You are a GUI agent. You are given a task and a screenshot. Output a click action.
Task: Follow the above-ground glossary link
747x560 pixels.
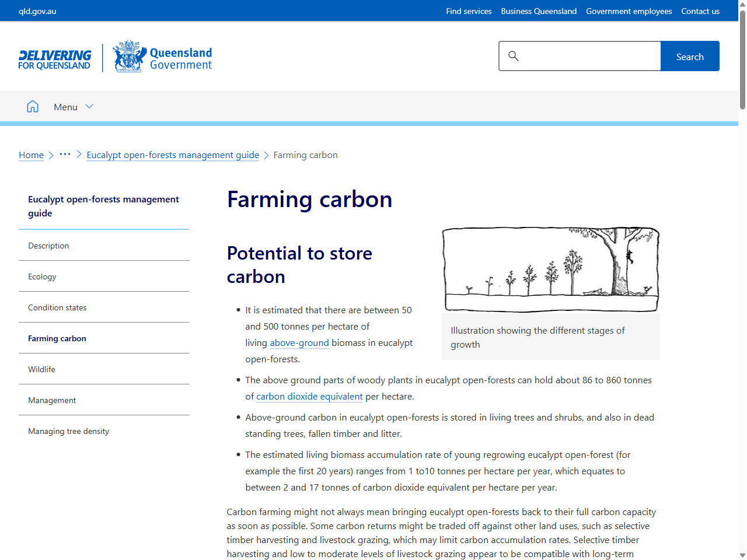point(299,343)
